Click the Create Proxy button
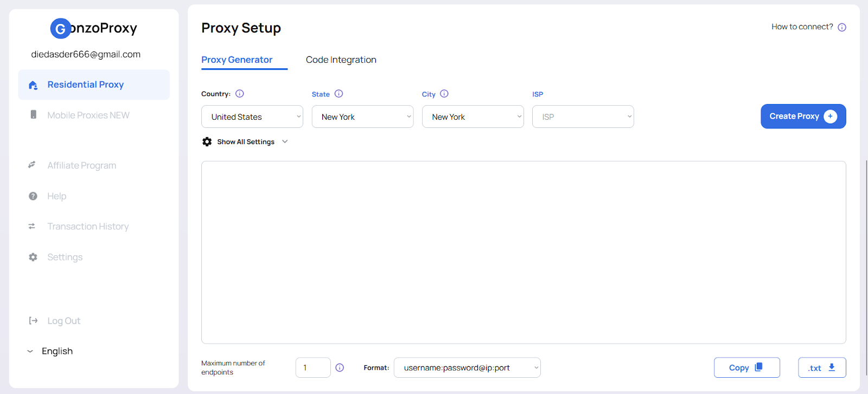868x394 pixels. click(x=803, y=116)
